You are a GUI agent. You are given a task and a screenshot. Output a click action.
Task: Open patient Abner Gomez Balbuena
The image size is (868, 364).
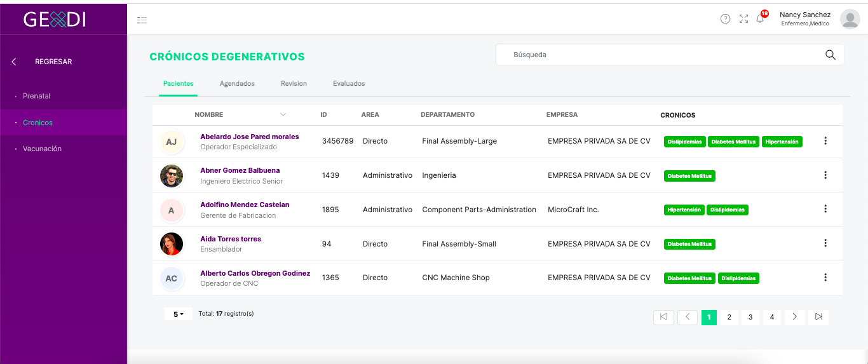240,170
